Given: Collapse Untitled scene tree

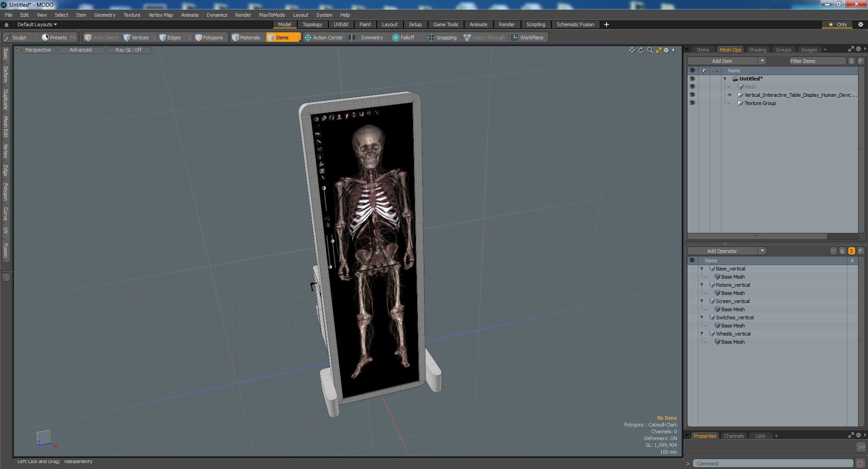Looking at the screenshot, I should 725,79.
